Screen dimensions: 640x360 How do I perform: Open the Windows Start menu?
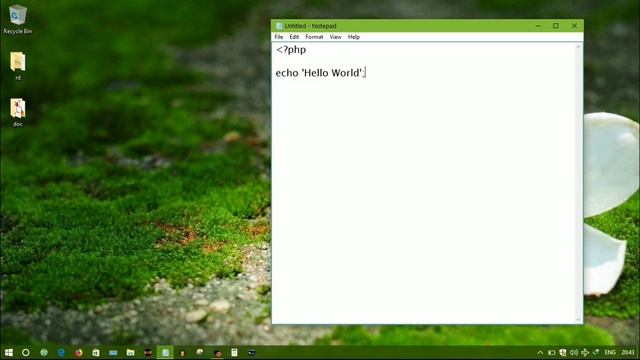pyautogui.click(x=9, y=352)
